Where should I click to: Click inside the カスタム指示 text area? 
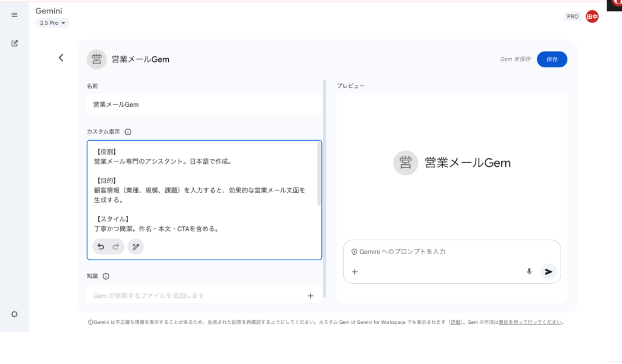point(204,200)
